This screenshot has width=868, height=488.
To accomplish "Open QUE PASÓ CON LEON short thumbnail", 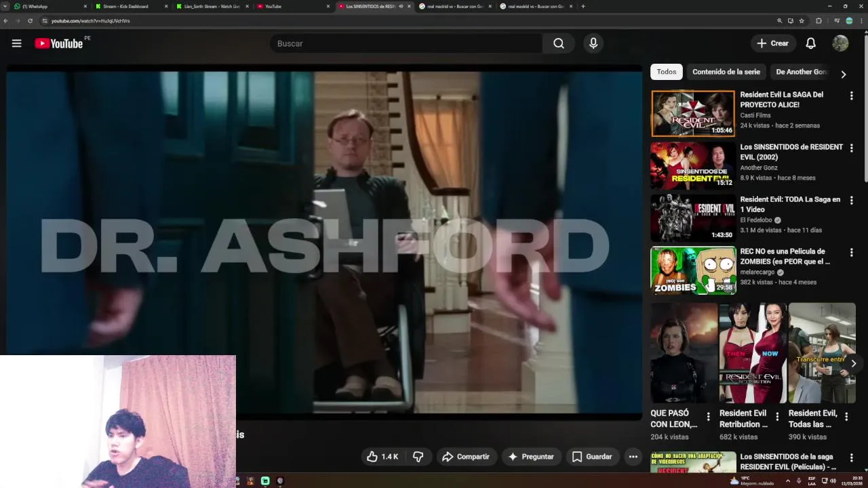I will 684,353.
